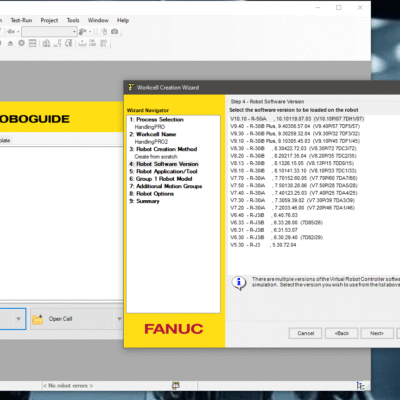The image size is (400, 400).
Task: Click the building-shaped workcell icon
Action: click(x=46, y=43)
